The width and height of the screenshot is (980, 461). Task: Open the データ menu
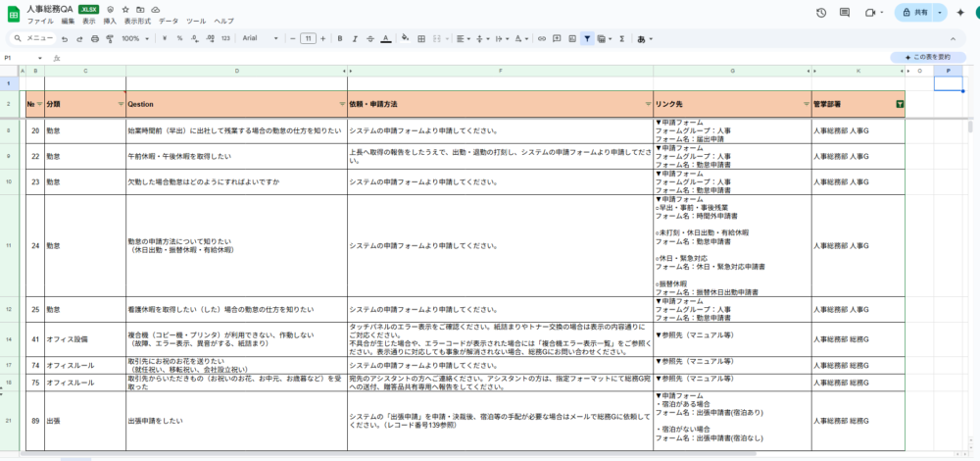pos(169,21)
